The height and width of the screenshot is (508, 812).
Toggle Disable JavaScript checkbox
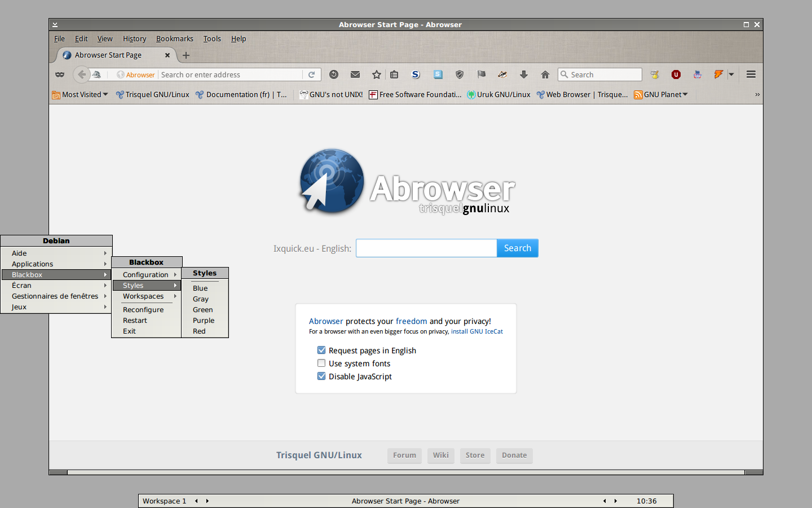321,376
